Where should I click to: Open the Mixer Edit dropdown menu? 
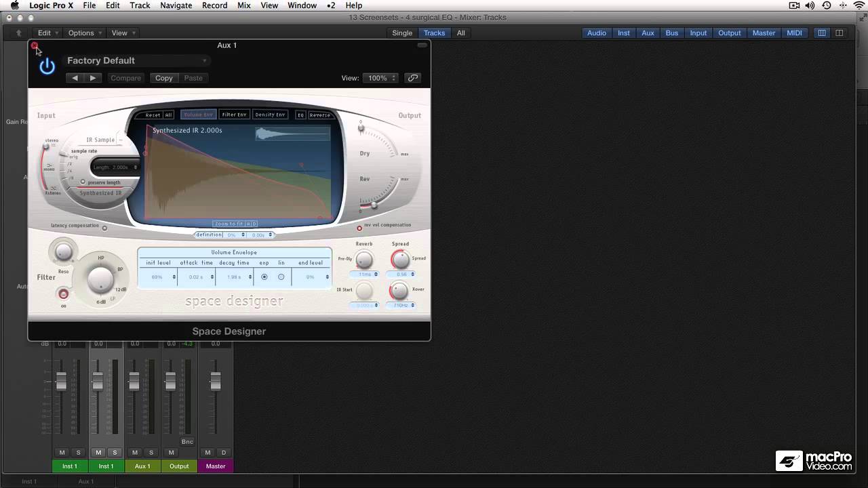(47, 33)
